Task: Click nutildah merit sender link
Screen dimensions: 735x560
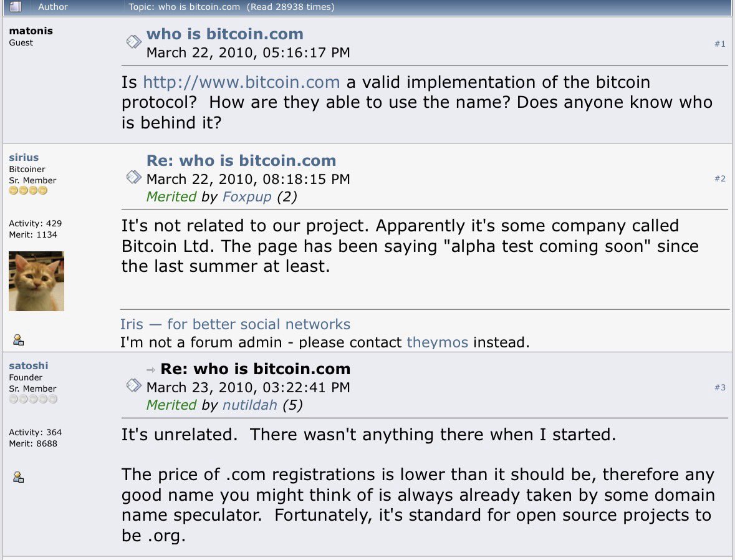Action: 249,405
